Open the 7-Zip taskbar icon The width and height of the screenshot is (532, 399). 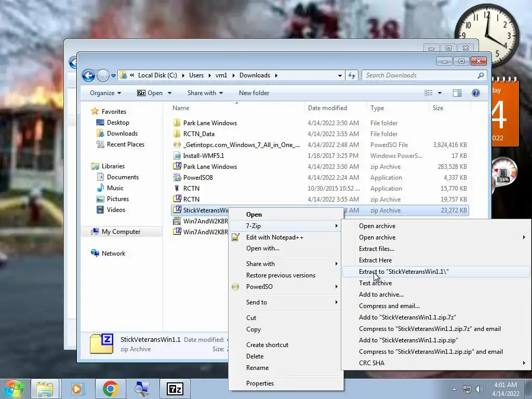click(x=175, y=389)
